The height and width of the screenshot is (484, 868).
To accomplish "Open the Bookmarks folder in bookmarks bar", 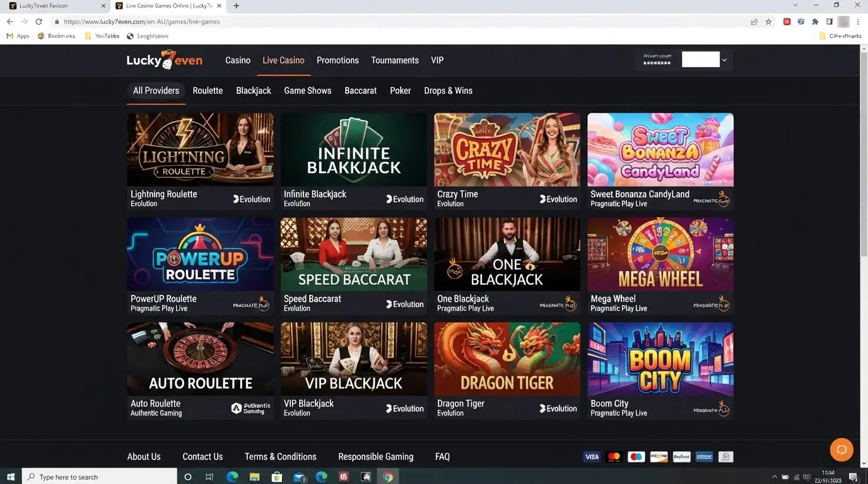I will click(x=56, y=36).
